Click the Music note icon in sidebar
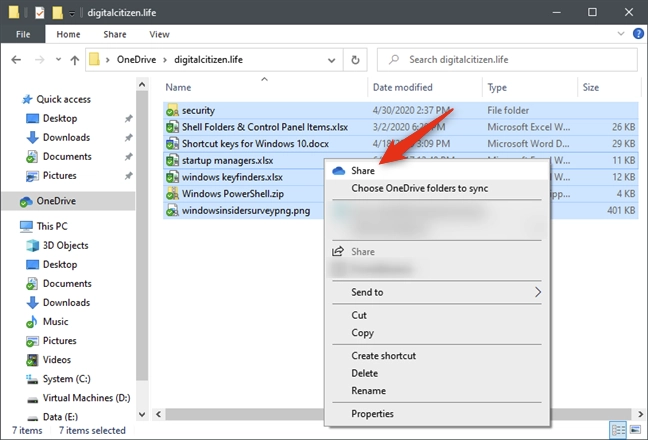The width and height of the screenshot is (648, 440). click(32, 322)
